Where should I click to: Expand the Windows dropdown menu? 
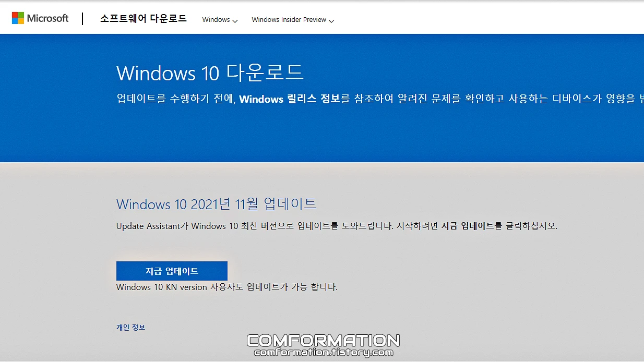pos(220,20)
